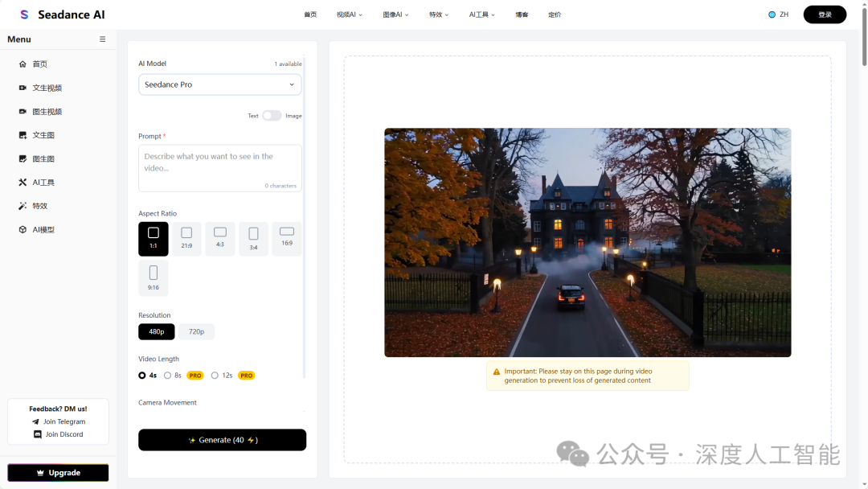Image resolution: width=868 pixels, height=489 pixels.
Task: Click the 'Camera Movement' heading
Action: coord(167,403)
